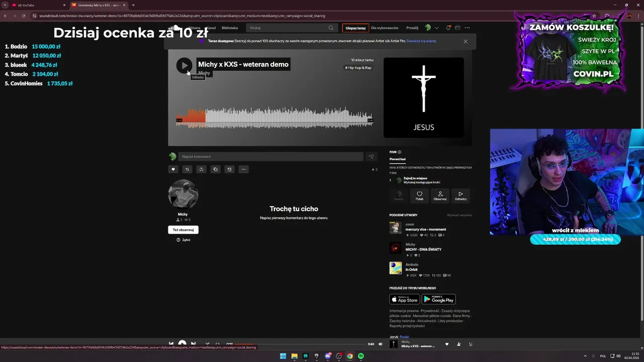The height and width of the screenshot is (362, 644).
Task: Seek within the track waveform
Action: 274,118
